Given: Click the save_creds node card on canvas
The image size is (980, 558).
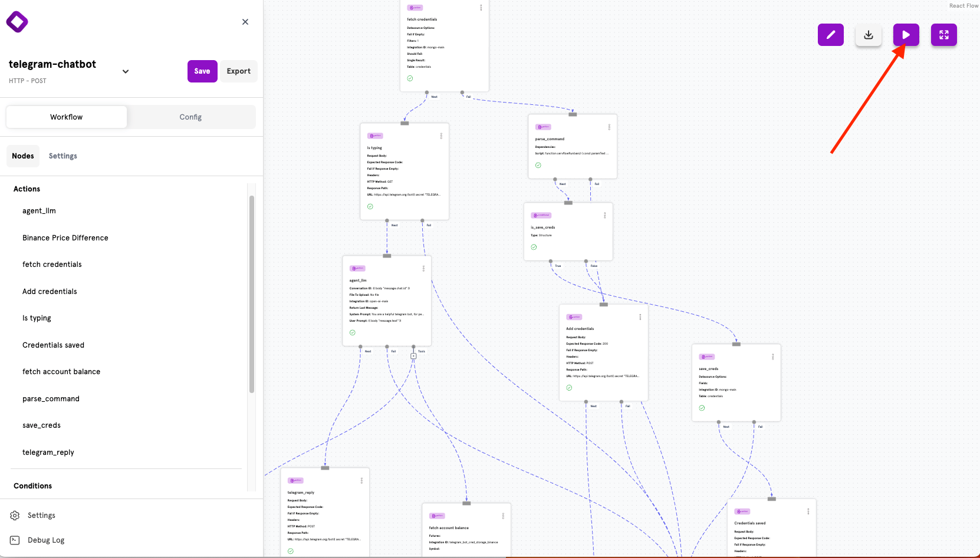Looking at the screenshot, I should pos(736,383).
